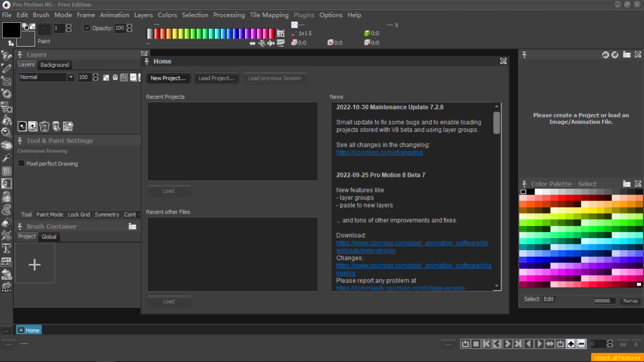This screenshot has width=644, height=362.
Task: Click the stop playback button
Action: click(476, 344)
